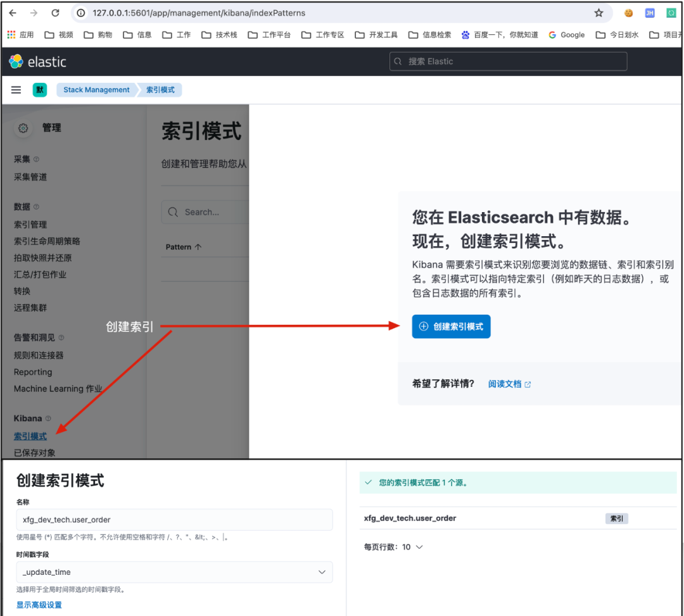Open the green extension icon in the toolbar
684x616 pixels.
click(671, 13)
